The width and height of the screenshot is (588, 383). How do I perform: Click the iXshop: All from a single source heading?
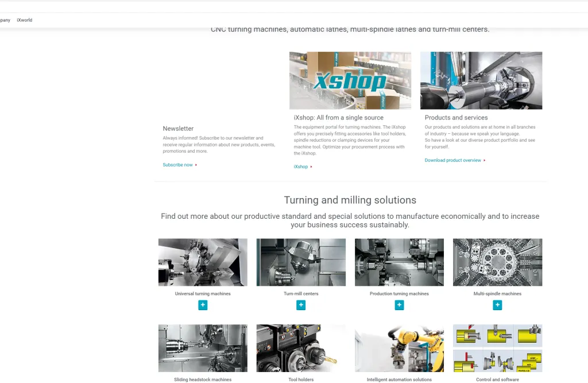339,117
